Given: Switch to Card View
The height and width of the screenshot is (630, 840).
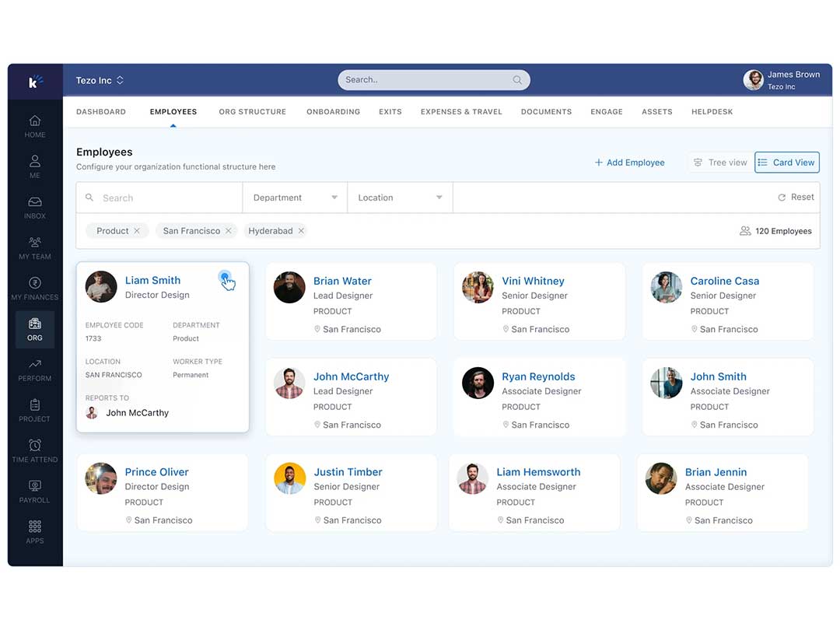Looking at the screenshot, I should 787,163.
